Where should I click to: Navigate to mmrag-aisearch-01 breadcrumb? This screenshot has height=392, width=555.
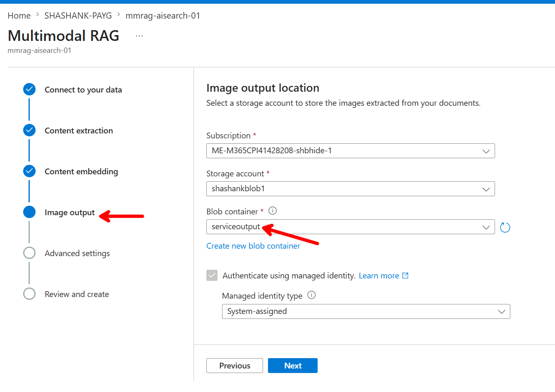pos(163,16)
